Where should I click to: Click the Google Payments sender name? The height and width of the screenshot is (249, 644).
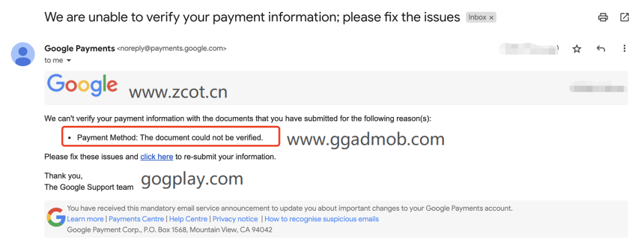[80, 48]
